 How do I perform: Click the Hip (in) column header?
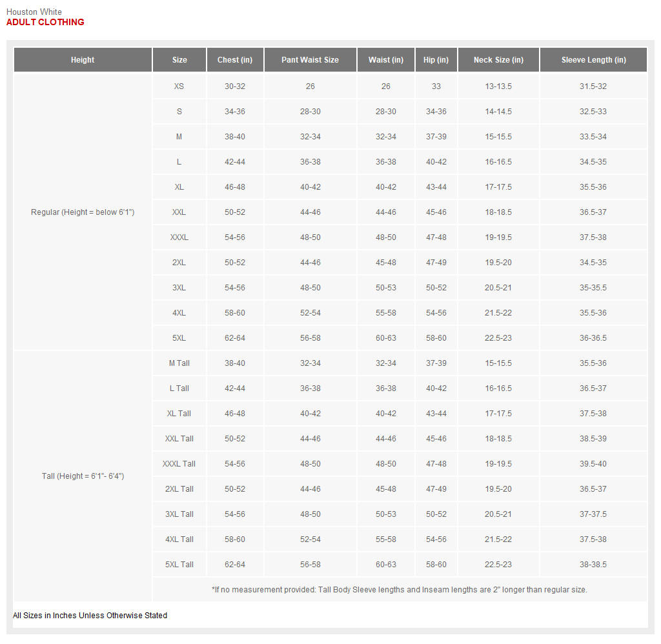coord(436,60)
